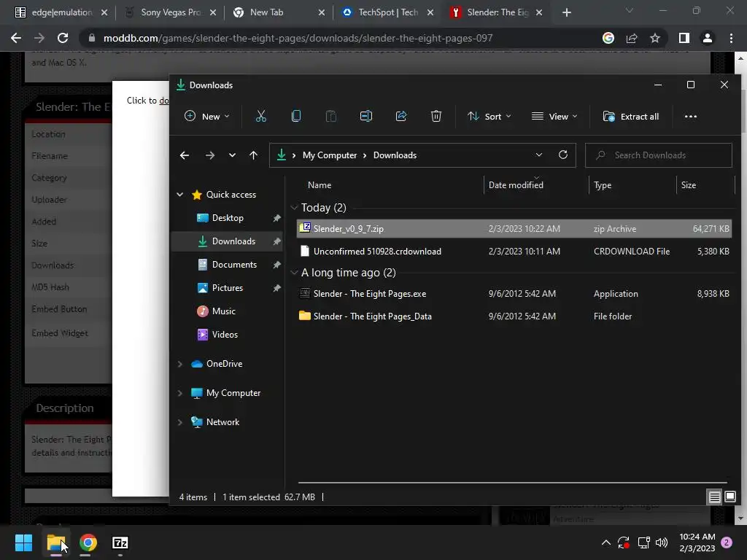
Task: Open Windows Start menu
Action: [x=23, y=542]
